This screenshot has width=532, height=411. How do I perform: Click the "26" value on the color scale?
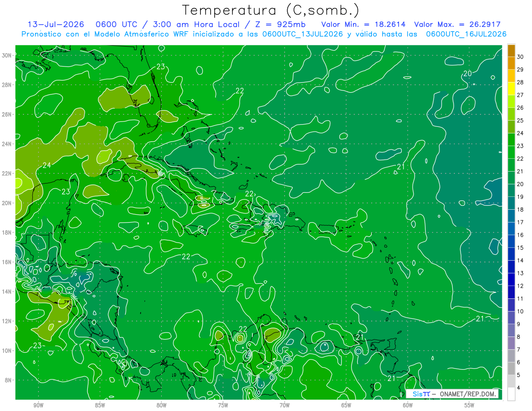tap(520, 108)
